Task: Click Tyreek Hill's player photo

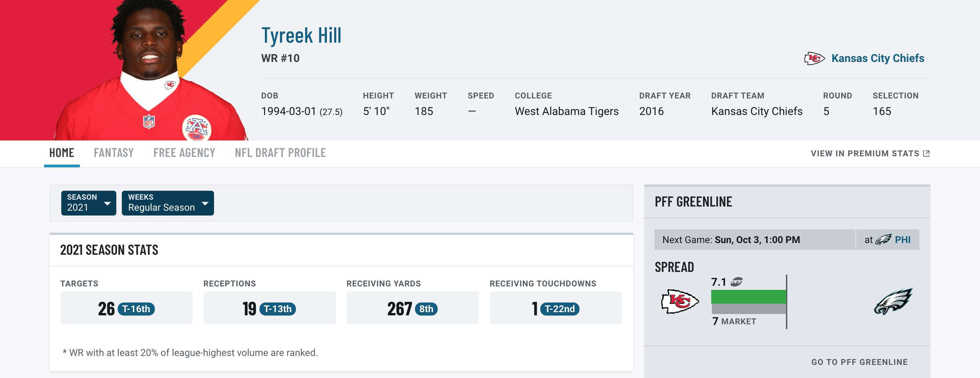Action: click(x=150, y=71)
